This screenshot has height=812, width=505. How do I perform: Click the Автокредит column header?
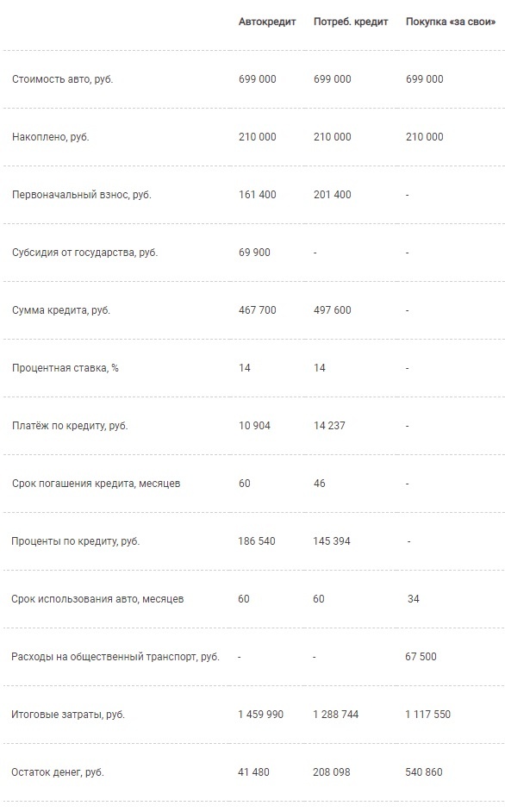click(x=267, y=22)
